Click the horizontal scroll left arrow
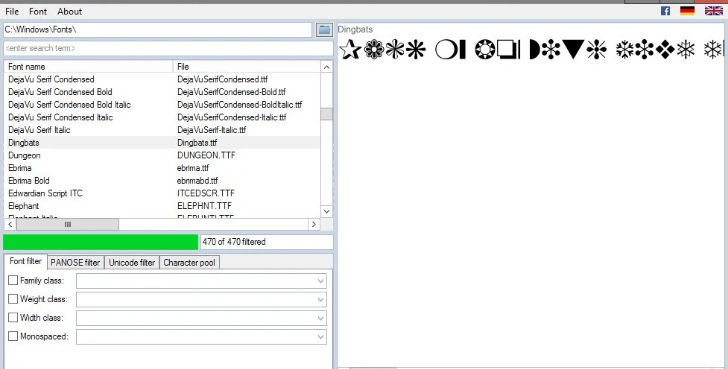 point(10,225)
